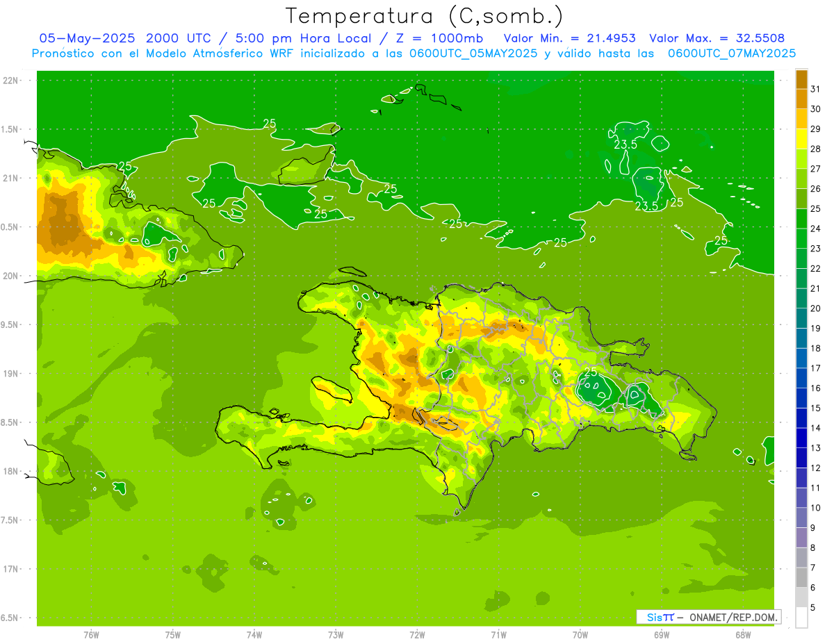Select the "Valor Max. = 32.5508" value
Image resolution: width=834 pixels, height=644 pixels.
(x=717, y=38)
